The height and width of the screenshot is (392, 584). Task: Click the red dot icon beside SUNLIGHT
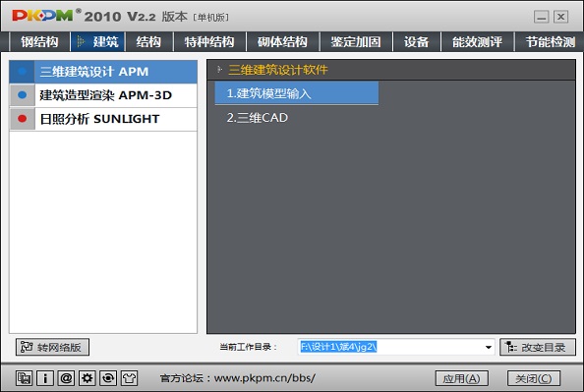[x=23, y=119]
